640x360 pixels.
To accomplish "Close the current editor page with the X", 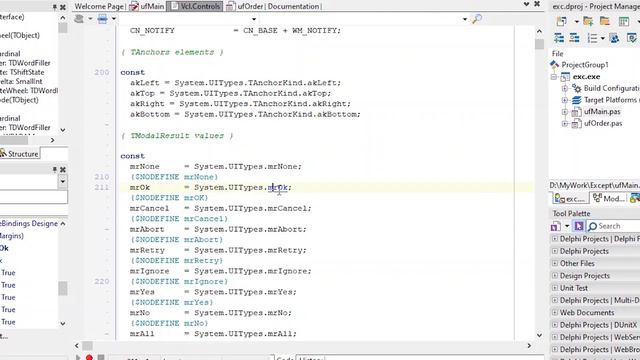I will point(537,4).
